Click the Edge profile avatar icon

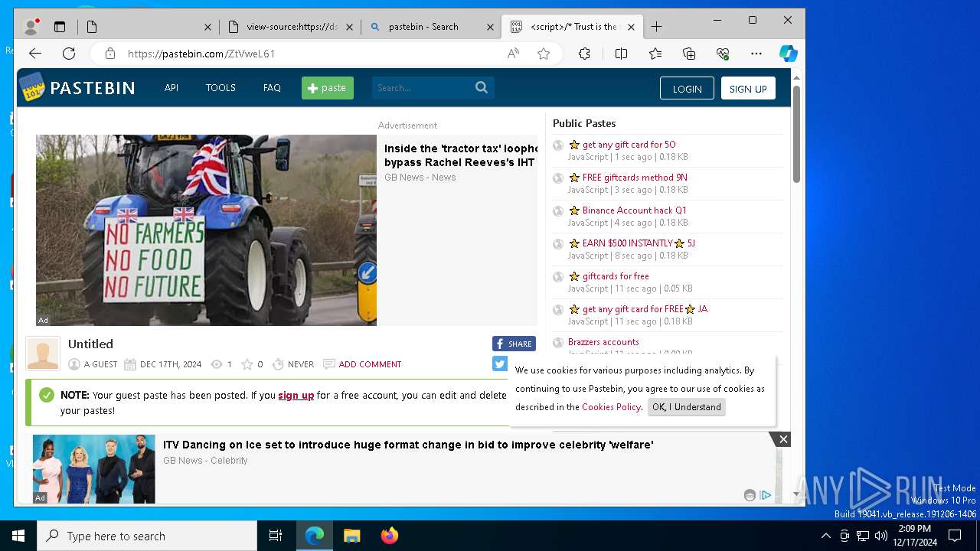[31, 27]
